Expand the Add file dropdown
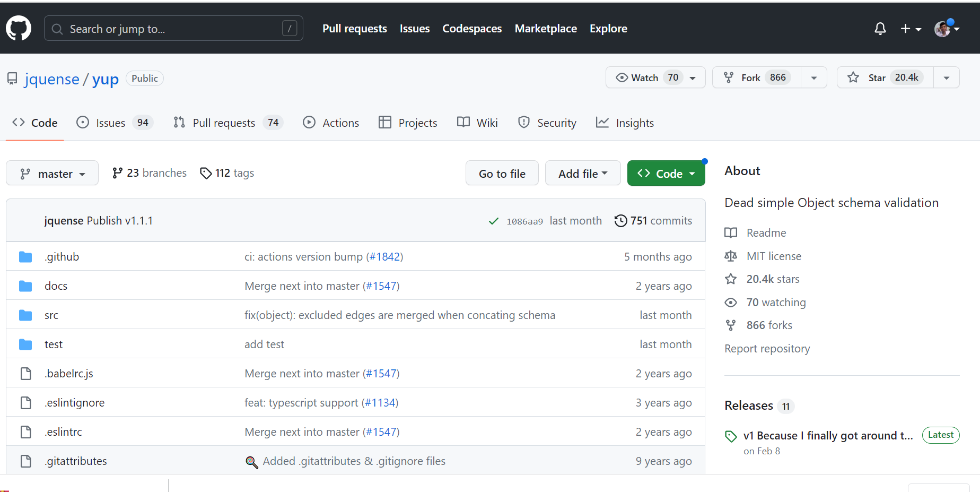The height and width of the screenshot is (492, 980). 583,173
